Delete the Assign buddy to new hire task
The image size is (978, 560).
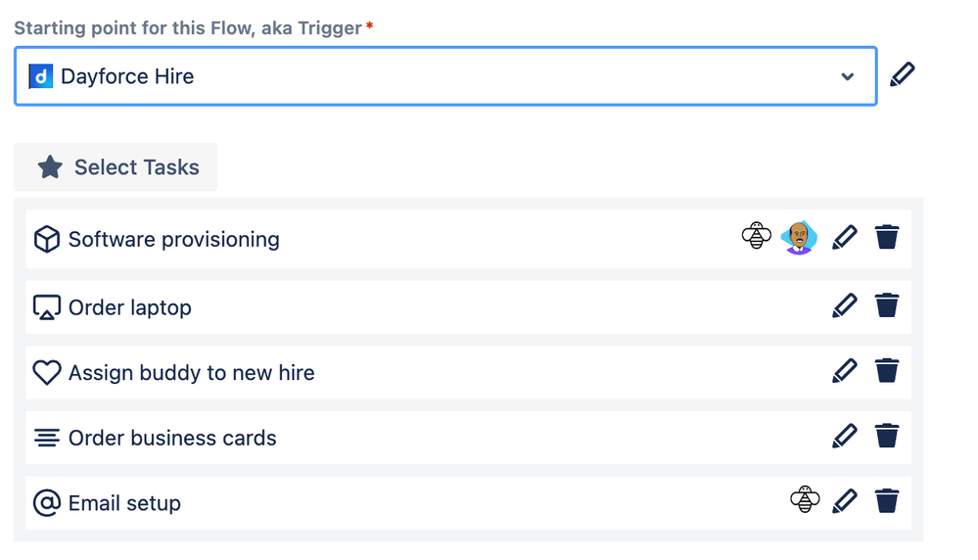coord(887,372)
